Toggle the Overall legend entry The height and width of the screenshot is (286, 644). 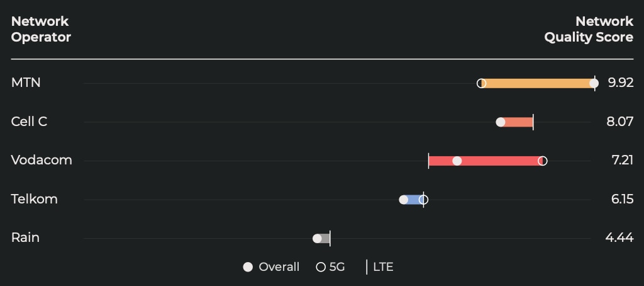point(272,267)
